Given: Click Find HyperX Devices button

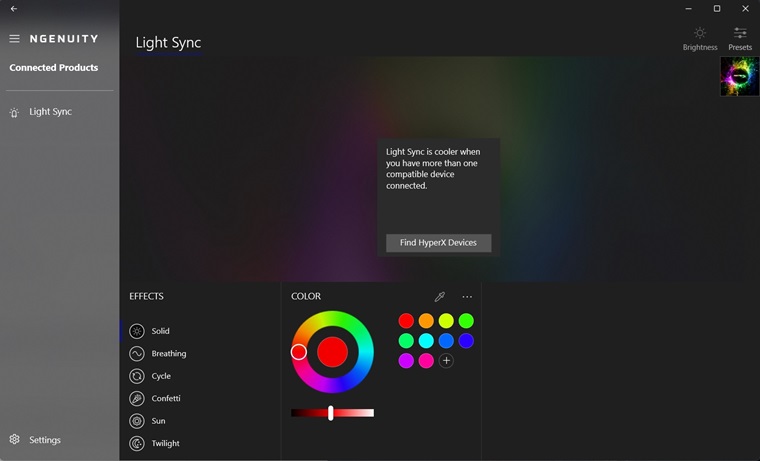Looking at the screenshot, I should 439,243.
